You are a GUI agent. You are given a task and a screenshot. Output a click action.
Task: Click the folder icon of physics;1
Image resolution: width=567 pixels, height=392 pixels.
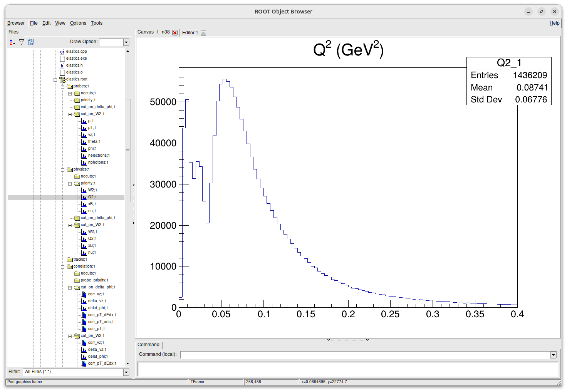(x=70, y=169)
